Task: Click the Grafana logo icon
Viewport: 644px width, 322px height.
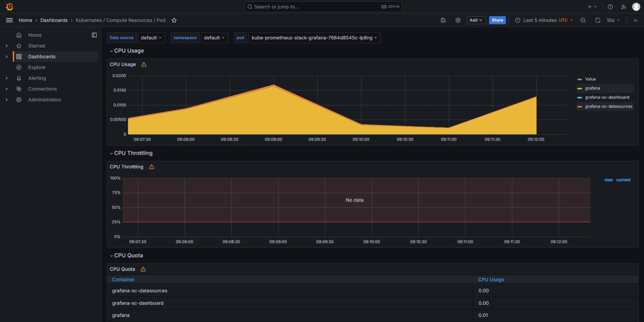Action: [x=10, y=7]
